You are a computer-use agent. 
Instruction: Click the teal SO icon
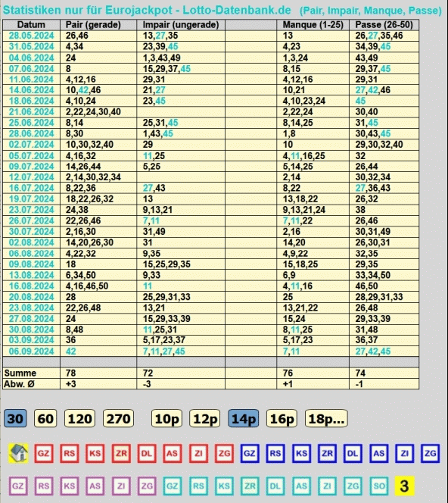pyautogui.click(x=379, y=486)
